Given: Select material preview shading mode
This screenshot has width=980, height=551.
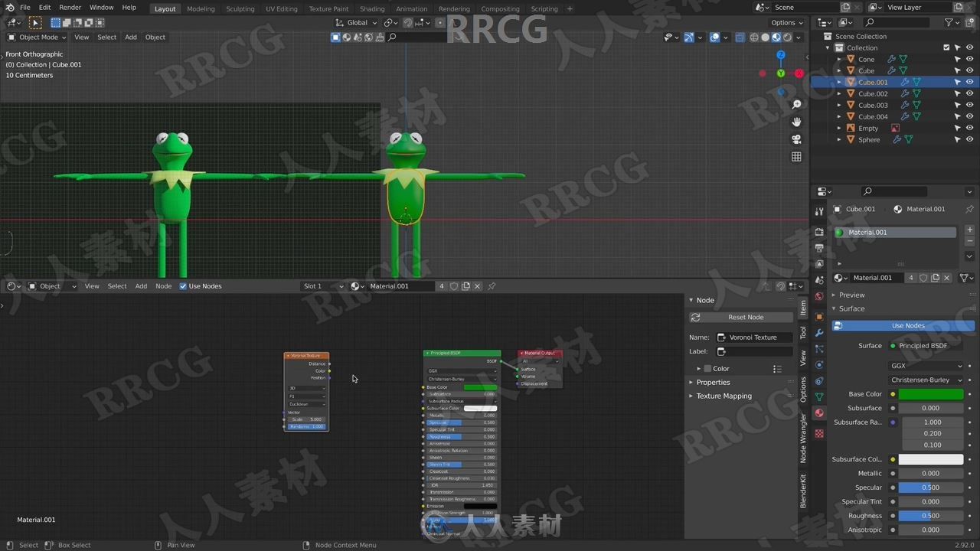Looking at the screenshot, I should (776, 37).
